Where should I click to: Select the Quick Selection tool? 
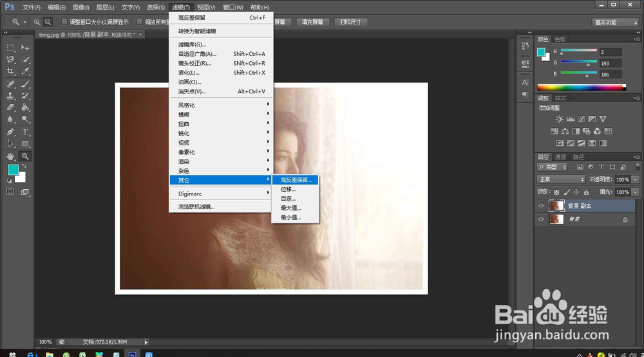coord(25,59)
